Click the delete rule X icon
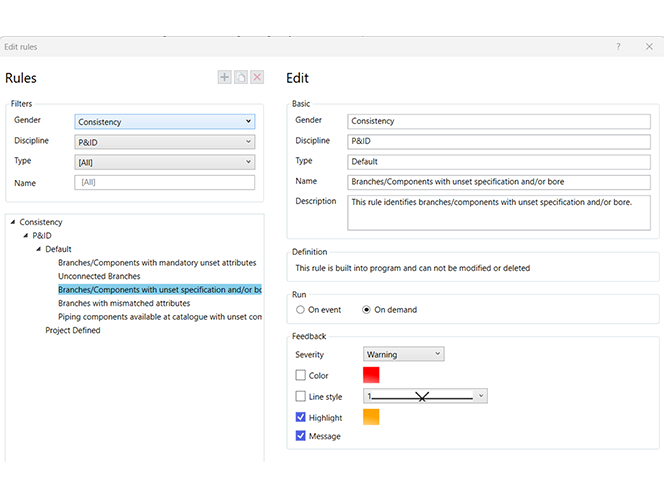This screenshot has width=664, height=498. point(257,77)
